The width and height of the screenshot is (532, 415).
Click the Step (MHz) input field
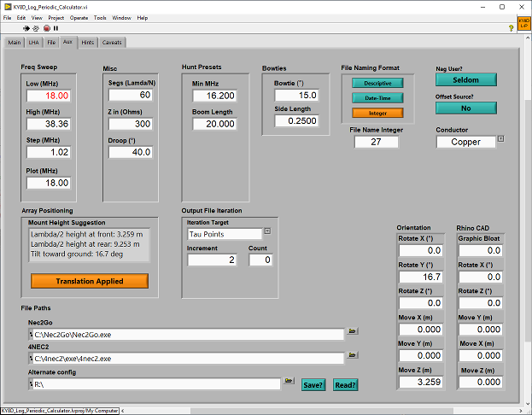[49, 152]
